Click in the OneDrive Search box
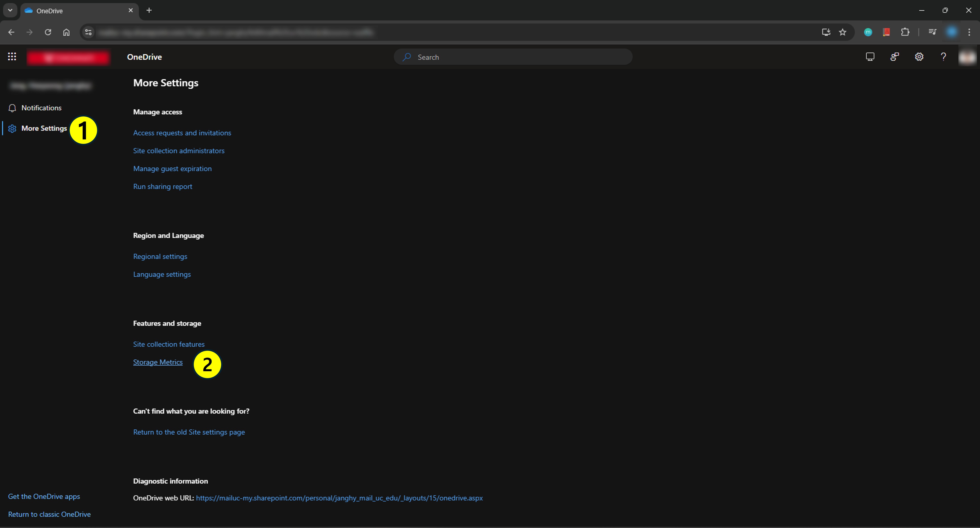 pos(517,57)
